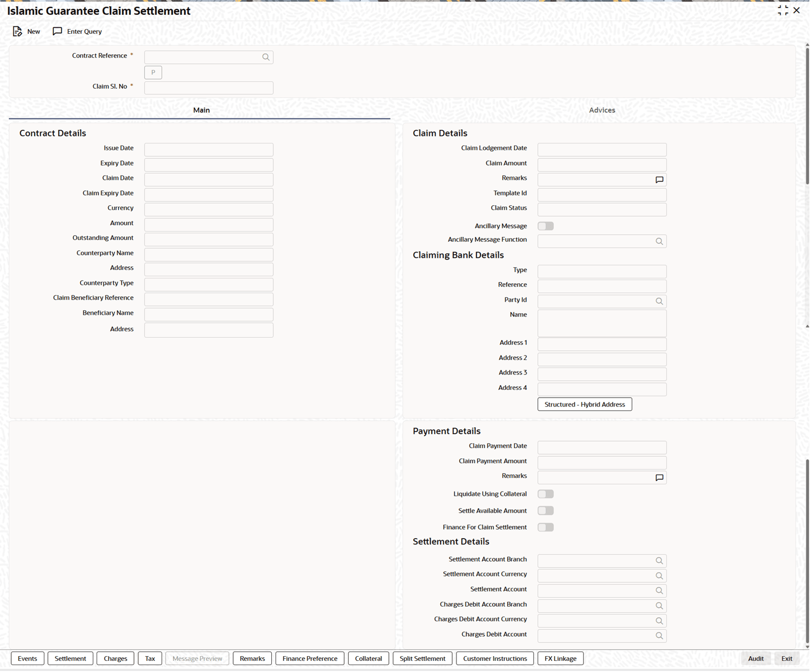Screen dimensions: 811x672
Task: Click the Expiry Date field
Action: pos(209,165)
